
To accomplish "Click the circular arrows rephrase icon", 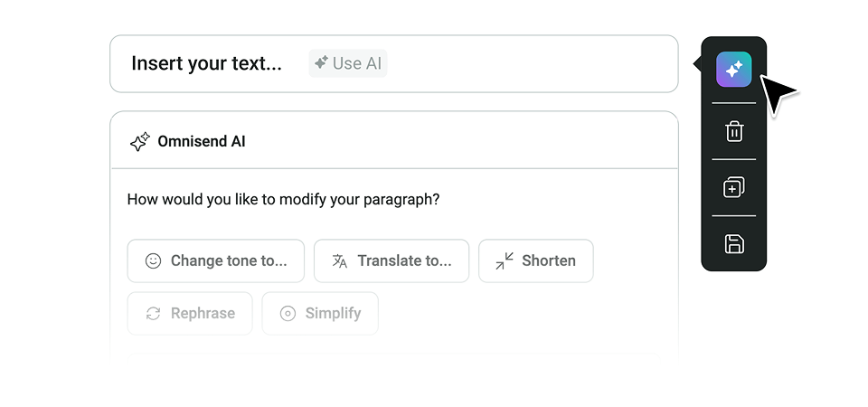I will (153, 314).
